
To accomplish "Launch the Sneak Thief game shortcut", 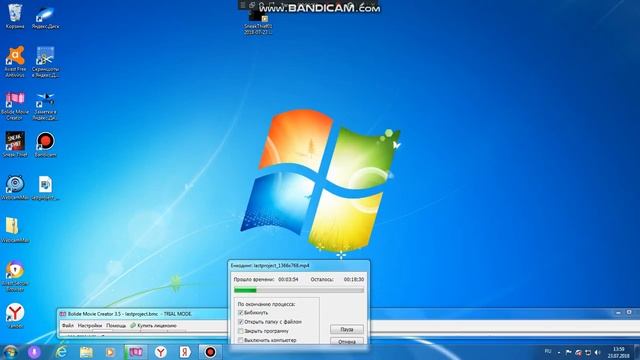I will click(15, 144).
